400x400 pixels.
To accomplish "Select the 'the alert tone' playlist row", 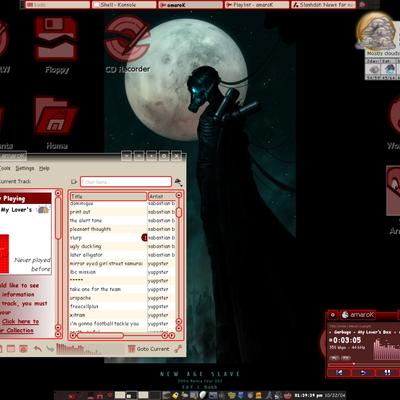I will [122, 221].
